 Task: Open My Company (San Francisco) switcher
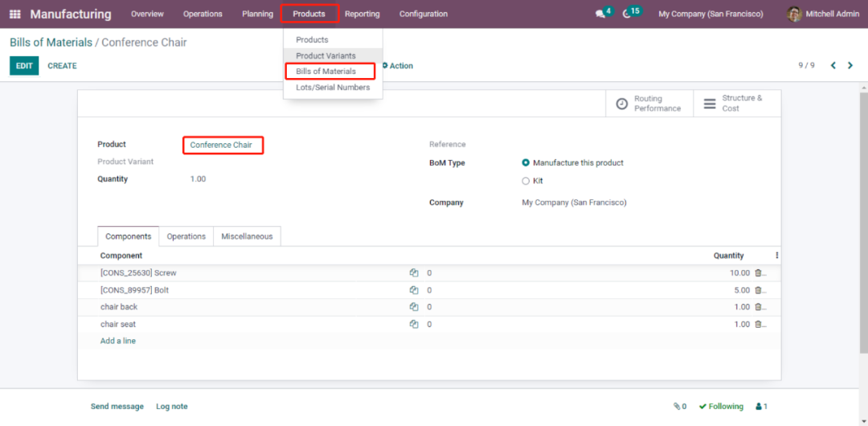click(x=710, y=14)
